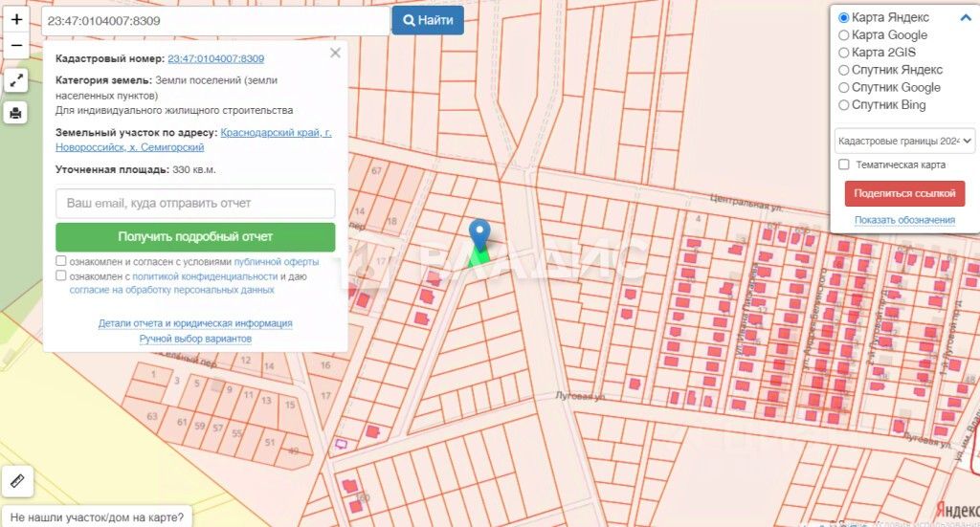The width and height of the screenshot is (980, 527).
Task: Focus the cadastral number search field
Action: pyautogui.click(x=215, y=21)
